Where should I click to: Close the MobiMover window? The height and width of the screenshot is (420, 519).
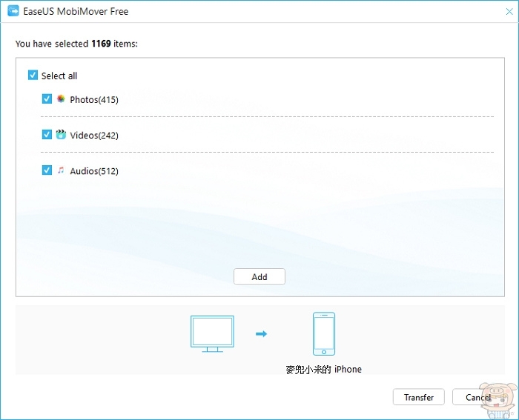(x=506, y=11)
